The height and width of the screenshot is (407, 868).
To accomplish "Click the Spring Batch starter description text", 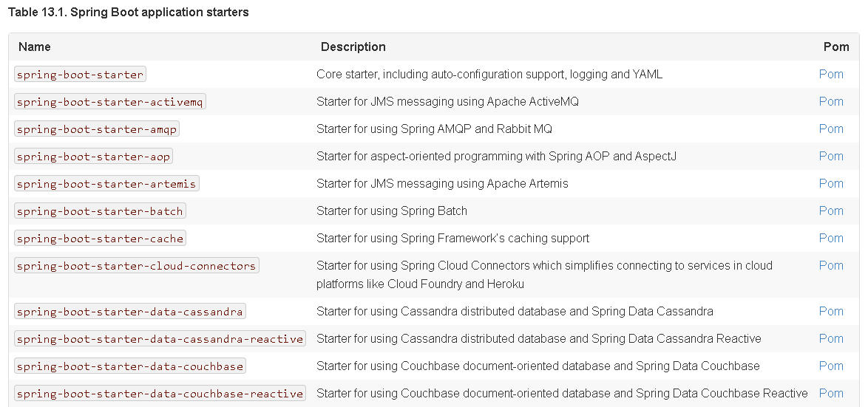I will pyautogui.click(x=392, y=211).
